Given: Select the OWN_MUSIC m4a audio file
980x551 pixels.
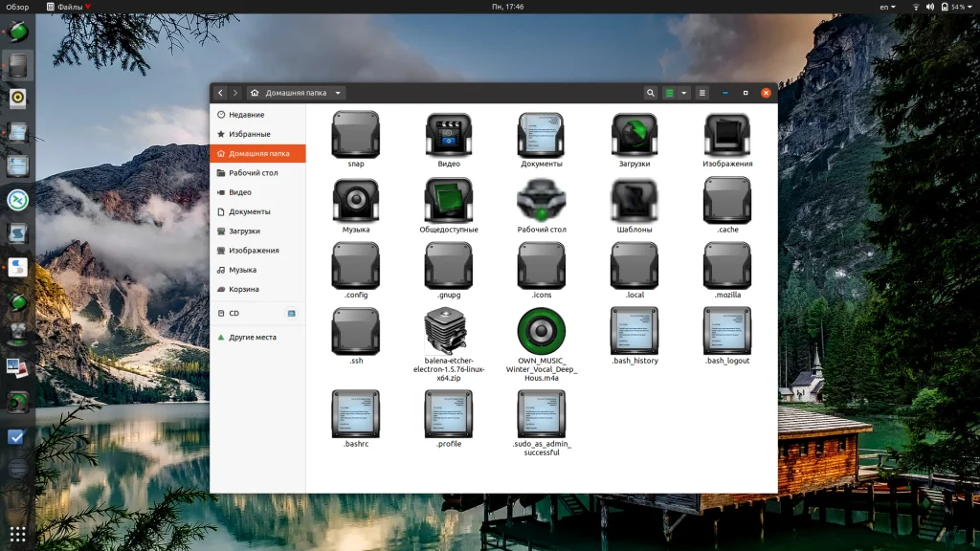Looking at the screenshot, I should [542, 332].
